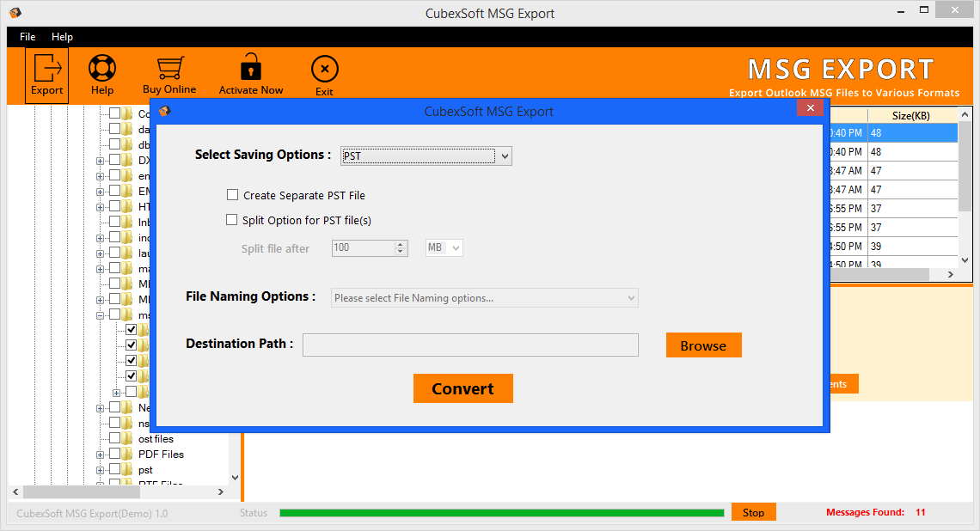
Task: Click message list scroll up arrow
Action: coord(965,114)
